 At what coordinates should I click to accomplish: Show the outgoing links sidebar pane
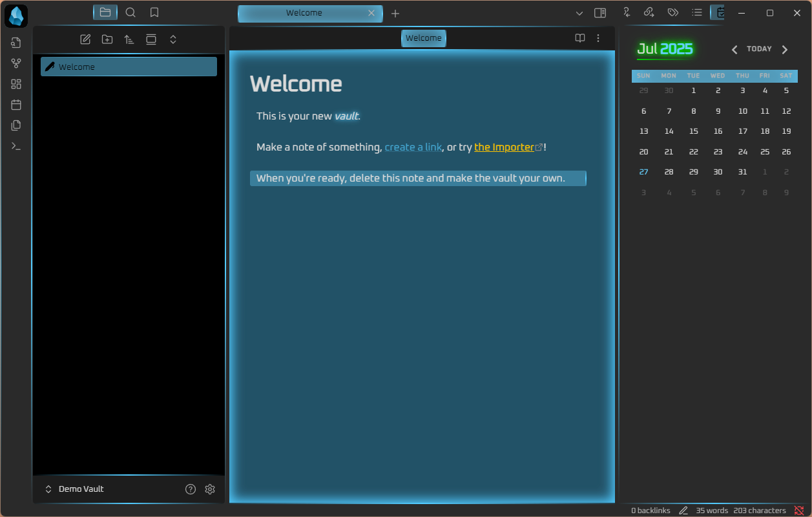tap(649, 12)
